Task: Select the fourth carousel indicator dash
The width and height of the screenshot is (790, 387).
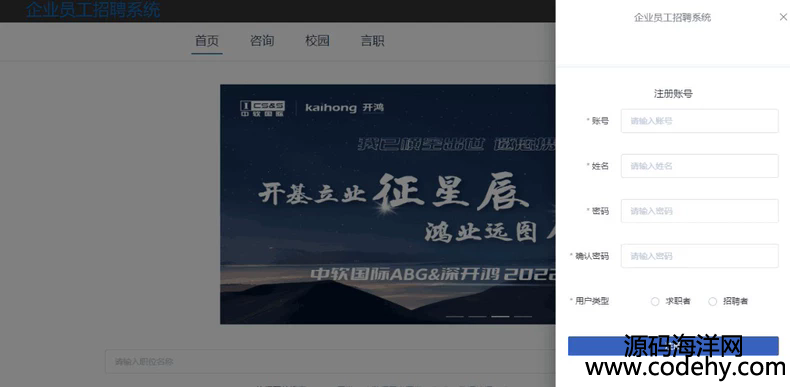Action: click(523, 316)
